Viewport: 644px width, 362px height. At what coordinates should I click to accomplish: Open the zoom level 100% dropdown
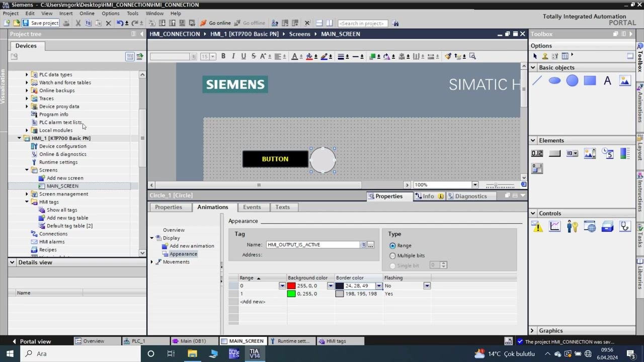click(x=474, y=185)
